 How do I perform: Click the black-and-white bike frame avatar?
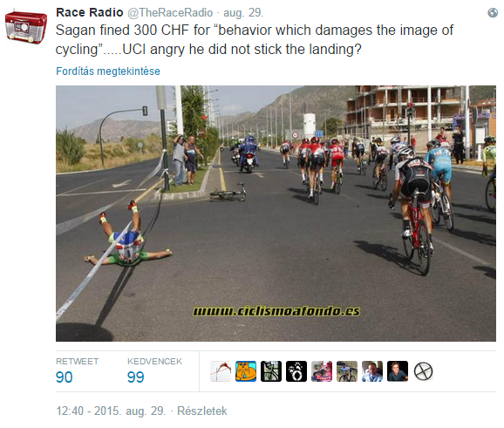point(271,371)
